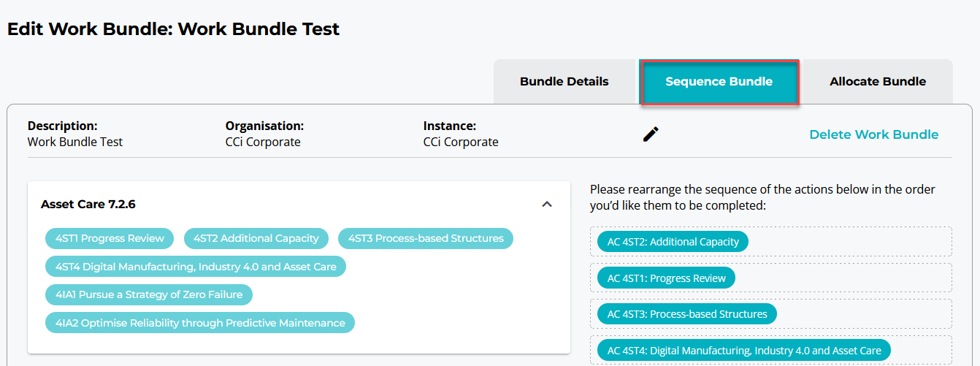This screenshot has width=980, height=366.
Task: Switch to the Sequence Bundle tab
Action: 719,82
